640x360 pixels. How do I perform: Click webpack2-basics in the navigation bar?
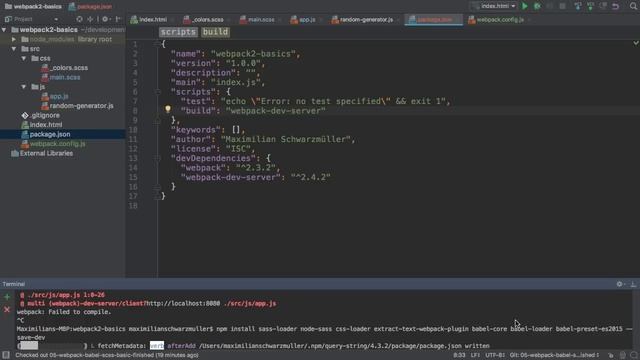click(33, 6)
